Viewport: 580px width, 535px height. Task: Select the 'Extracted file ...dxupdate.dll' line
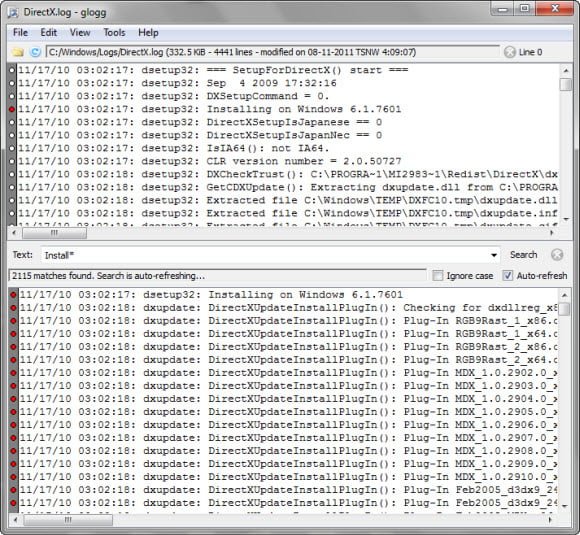(x=288, y=200)
